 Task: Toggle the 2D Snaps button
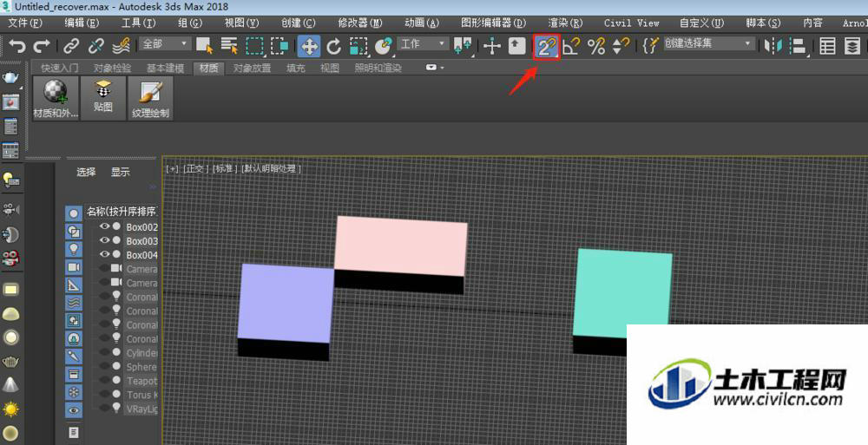click(x=546, y=47)
